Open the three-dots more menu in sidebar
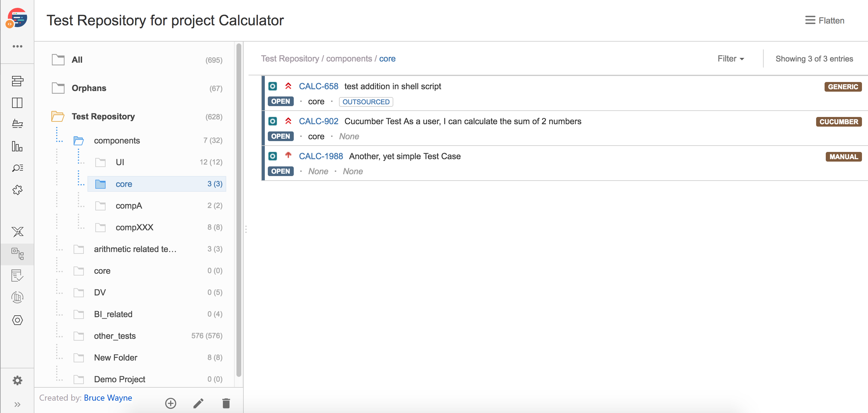Image resolution: width=868 pixels, height=413 pixels. point(17,46)
